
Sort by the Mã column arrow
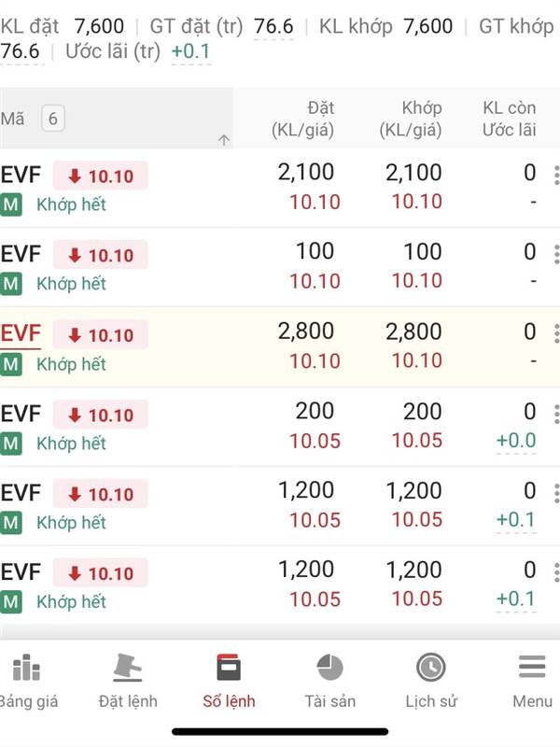coord(223,140)
